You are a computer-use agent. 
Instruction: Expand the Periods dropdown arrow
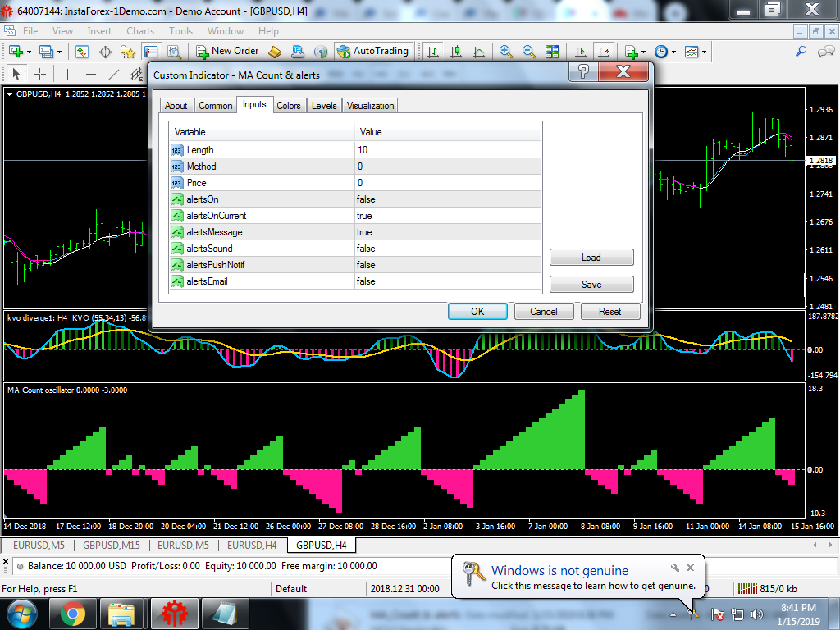[x=673, y=52]
